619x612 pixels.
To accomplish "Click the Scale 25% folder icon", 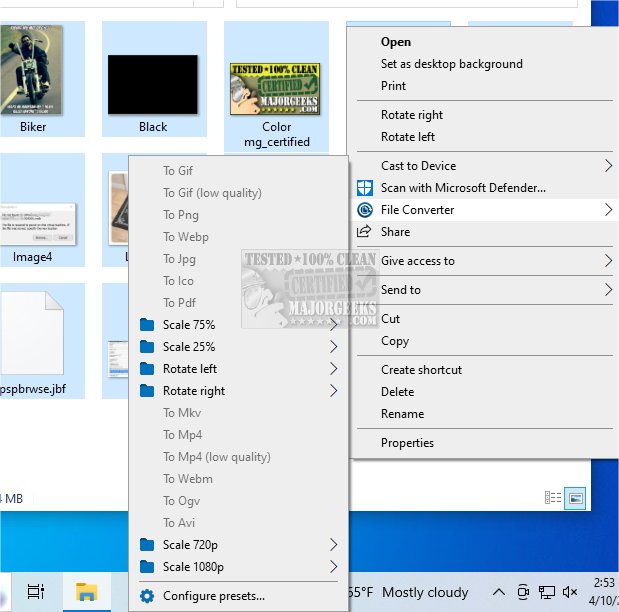I will (x=147, y=347).
